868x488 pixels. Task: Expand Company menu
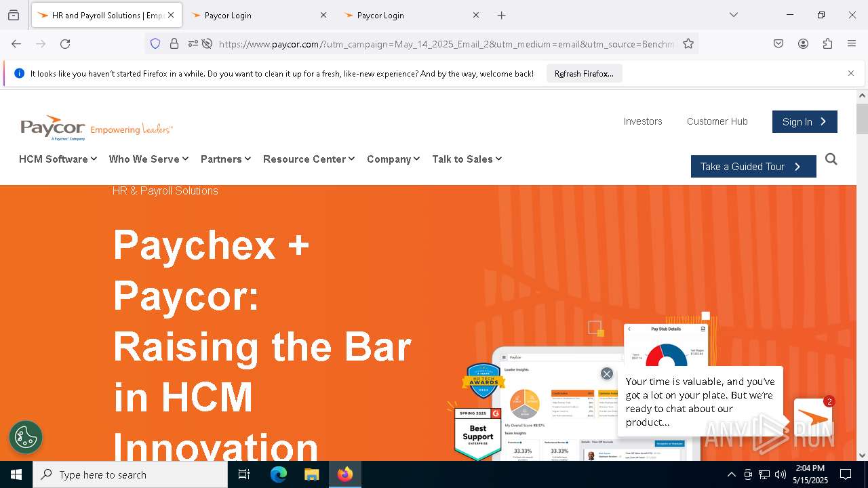(393, 159)
